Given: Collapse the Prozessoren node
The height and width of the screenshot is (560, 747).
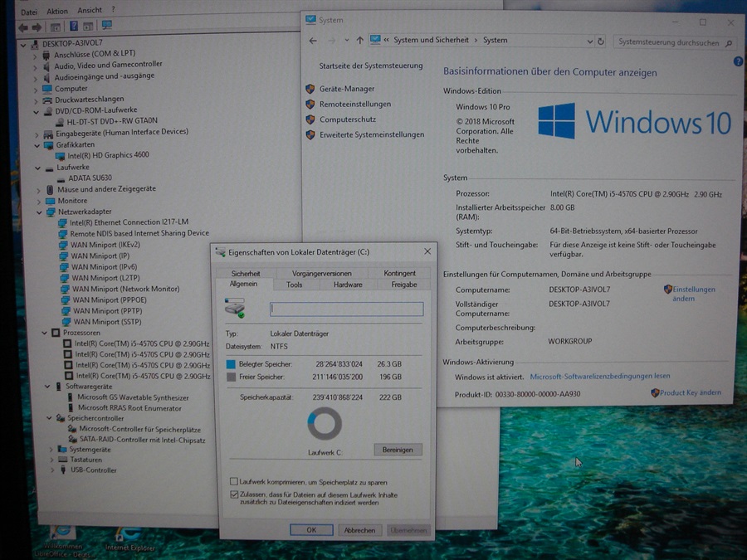Looking at the screenshot, I should click(x=44, y=333).
